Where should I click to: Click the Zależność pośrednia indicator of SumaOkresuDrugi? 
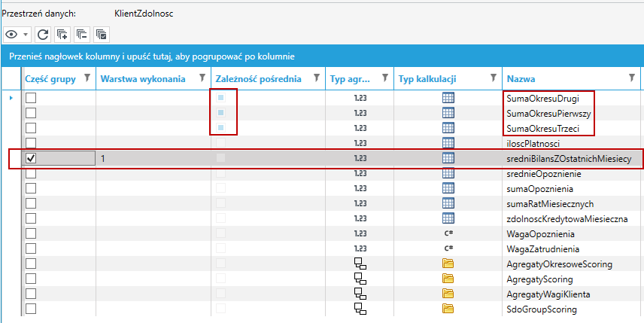(221, 98)
